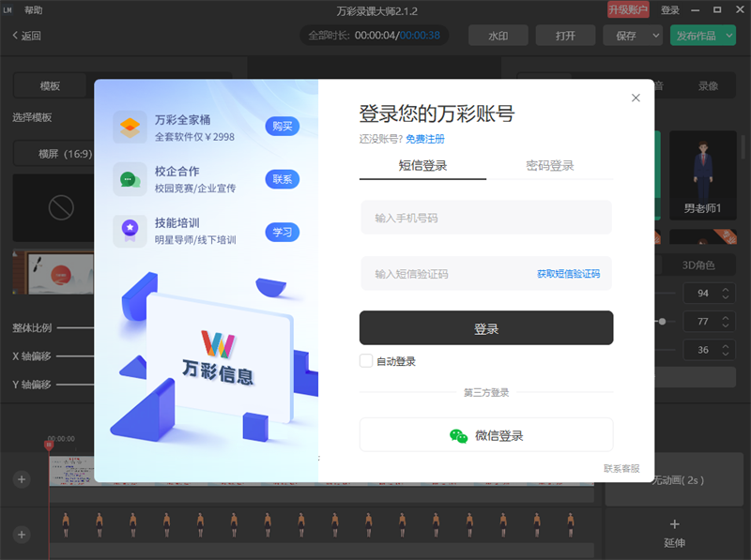Viewport: 751px width, 560px height.
Task: Click 获取短信验证码 link
Action: 568,274
